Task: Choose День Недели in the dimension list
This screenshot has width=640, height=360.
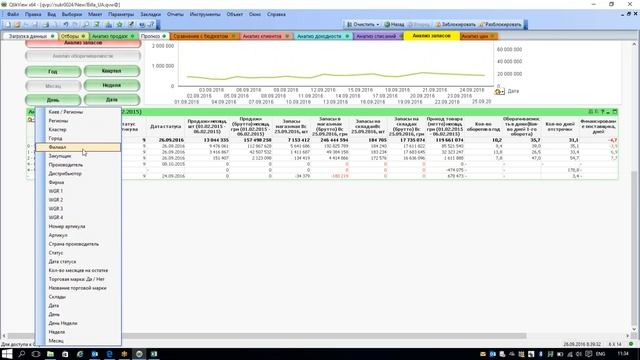Action: tap(78, 323)
